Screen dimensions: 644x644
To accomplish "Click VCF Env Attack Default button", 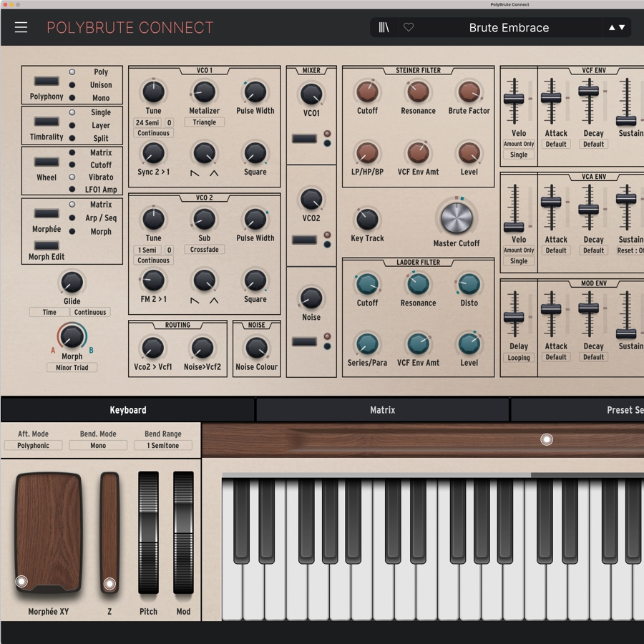I will (x=556, y=144).
